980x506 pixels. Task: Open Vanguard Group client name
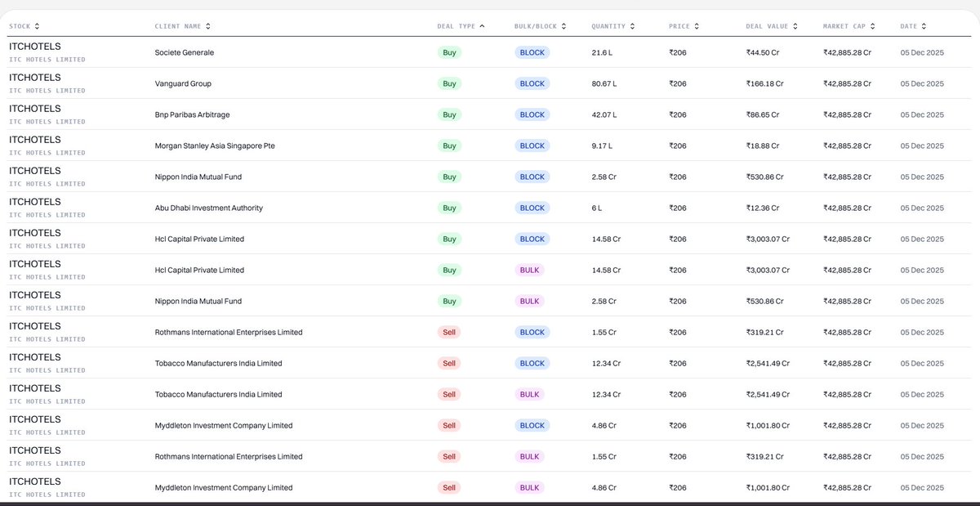click(x=183, y=83)
